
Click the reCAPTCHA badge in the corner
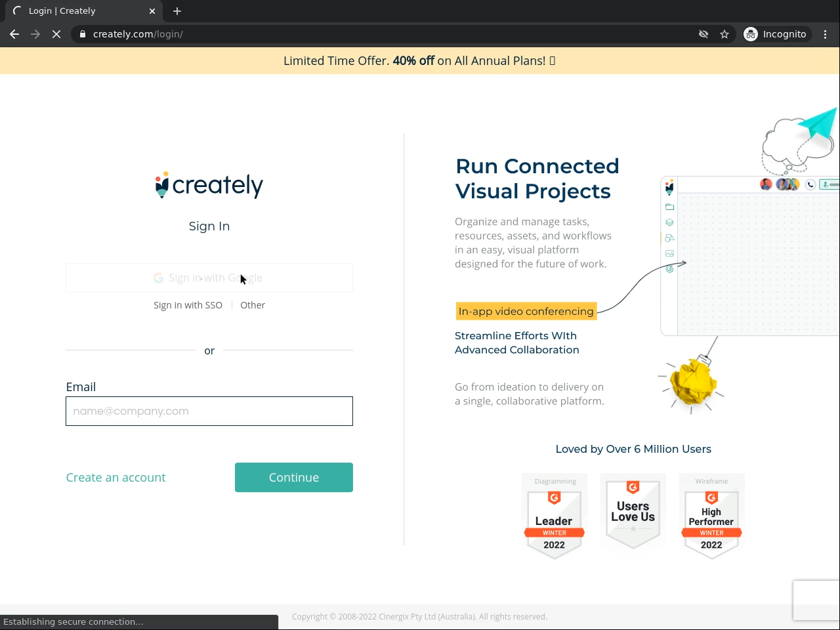click(816, 600)
